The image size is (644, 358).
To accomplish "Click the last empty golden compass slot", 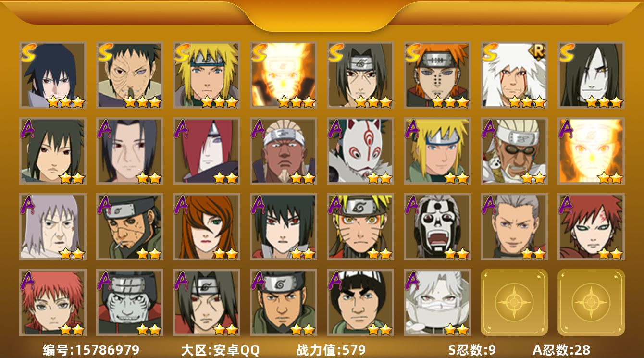I will [591, 302].
